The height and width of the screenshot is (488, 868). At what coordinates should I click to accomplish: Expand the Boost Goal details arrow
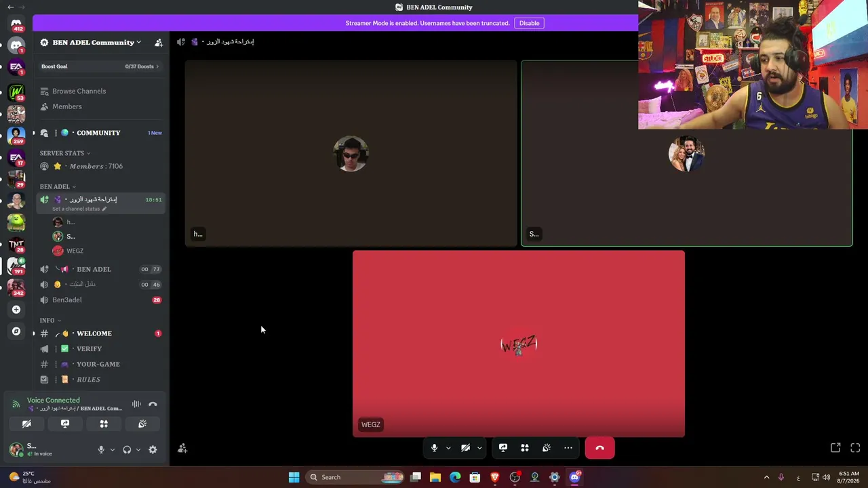(x=157, y=66)
